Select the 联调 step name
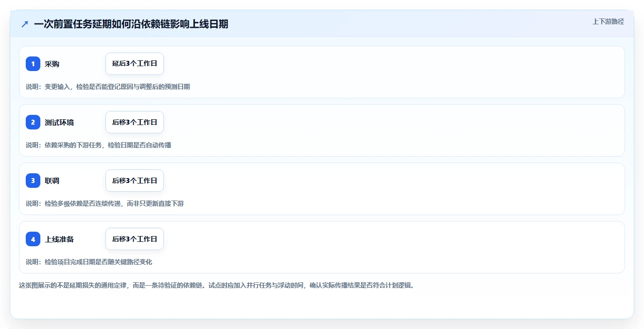The height and width of the screenshot is (329, 644). click(52, 181)
